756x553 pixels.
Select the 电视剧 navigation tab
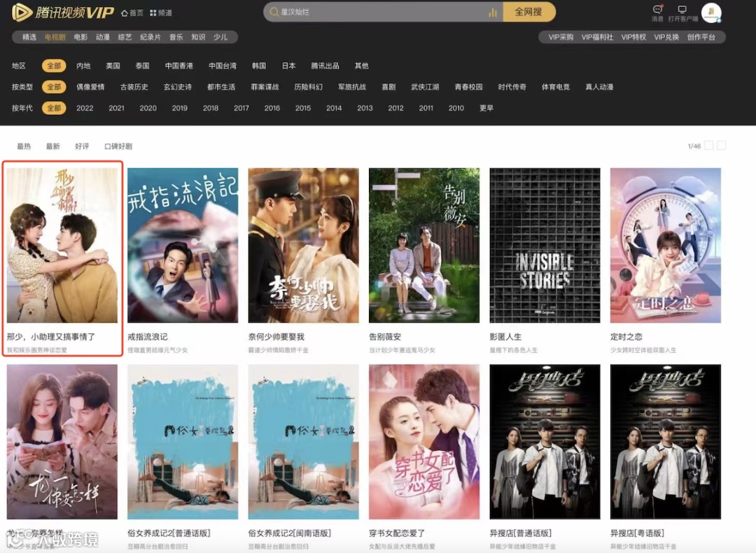(55, 37)
